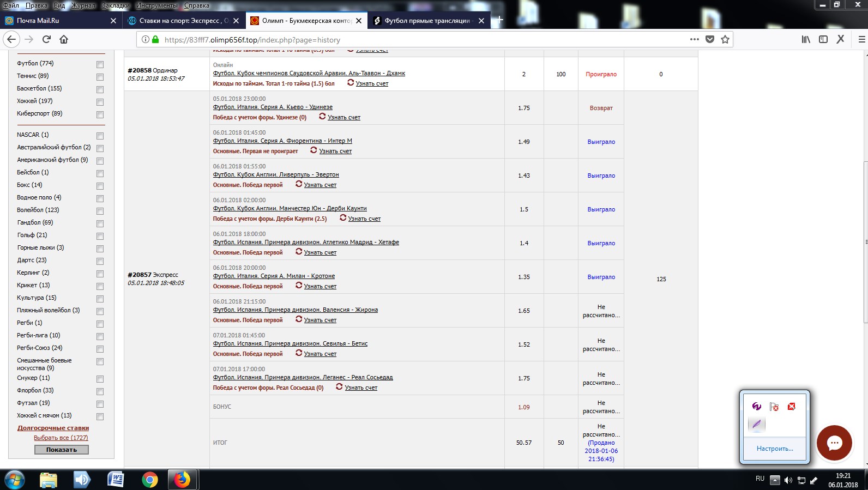868x490 pixels.
Task: Bookmark this page with the star icon
Action: click(x=725, y=39)
